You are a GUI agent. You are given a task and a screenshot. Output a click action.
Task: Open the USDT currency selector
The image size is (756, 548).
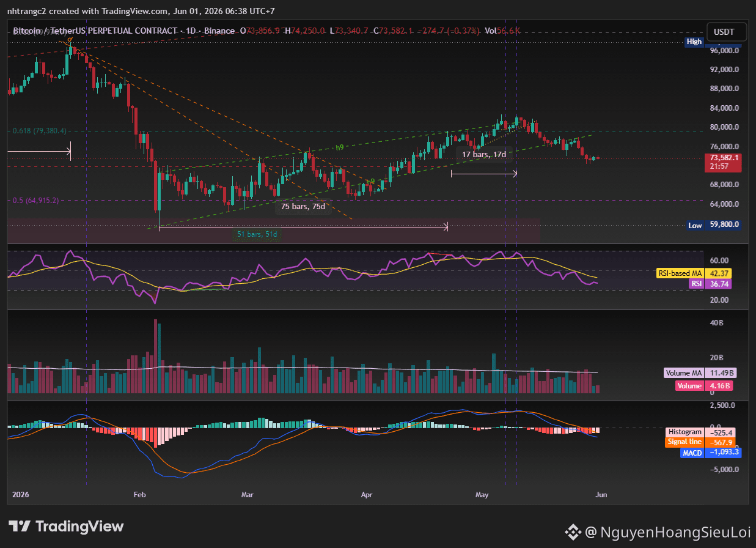coord(727,31)
